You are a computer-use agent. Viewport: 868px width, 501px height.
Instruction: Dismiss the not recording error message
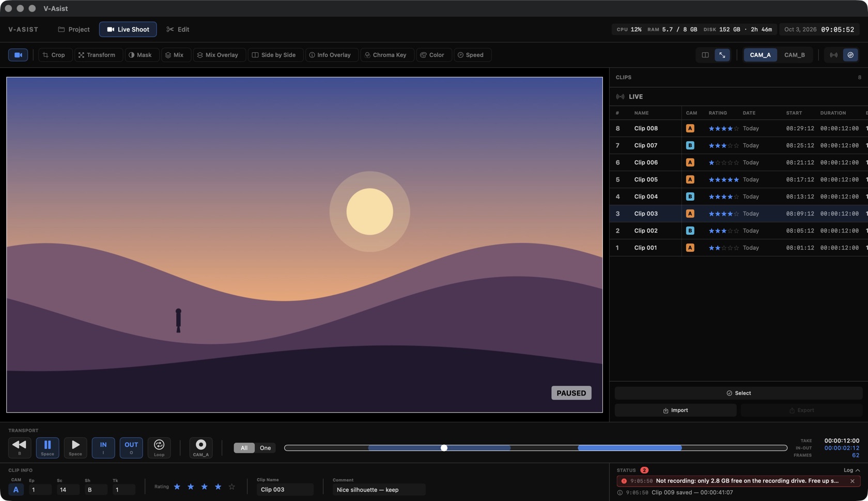[x=852, y=481]
